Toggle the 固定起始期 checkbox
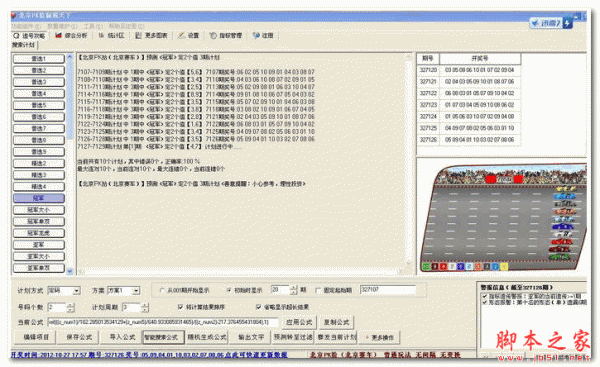Image resolution: width=600 pixels, height=367 pixels. [x=318, y=290]
